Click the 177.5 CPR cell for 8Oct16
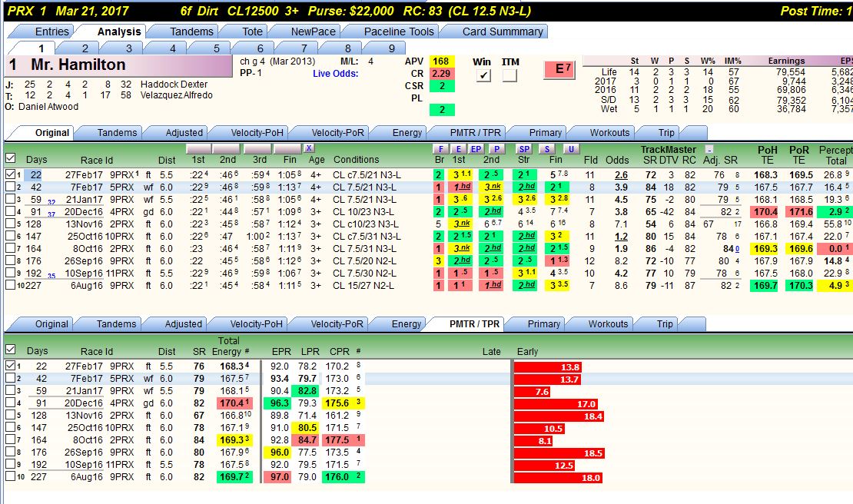853x504 pixels. pos(344,439)
